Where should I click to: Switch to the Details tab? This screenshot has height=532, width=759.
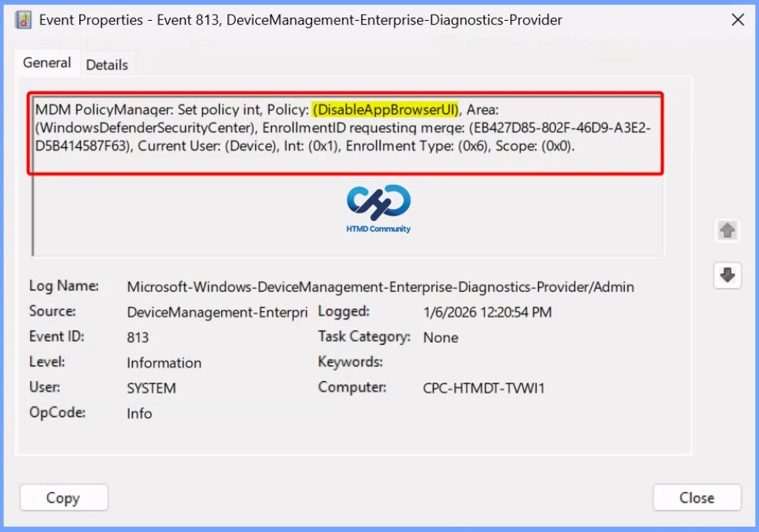coord(106,65)
